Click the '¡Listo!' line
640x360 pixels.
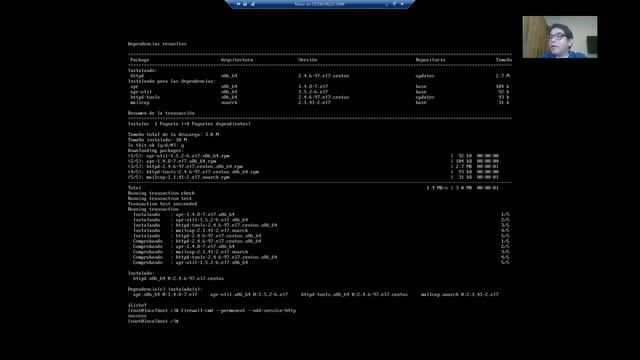pyautogui.click(x=137, y=305)
